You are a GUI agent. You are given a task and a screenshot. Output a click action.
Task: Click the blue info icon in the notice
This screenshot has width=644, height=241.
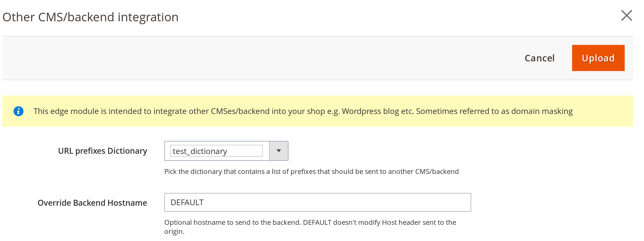[18, 111]
